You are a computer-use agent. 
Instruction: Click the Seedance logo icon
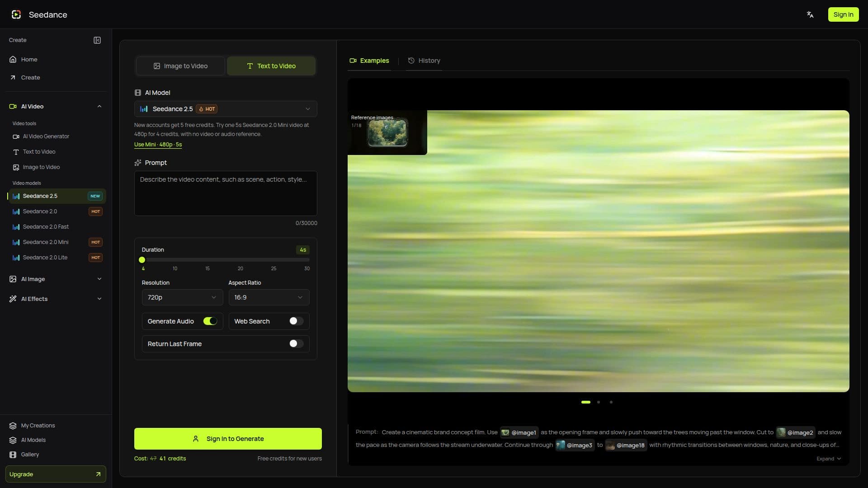point(16,14)
